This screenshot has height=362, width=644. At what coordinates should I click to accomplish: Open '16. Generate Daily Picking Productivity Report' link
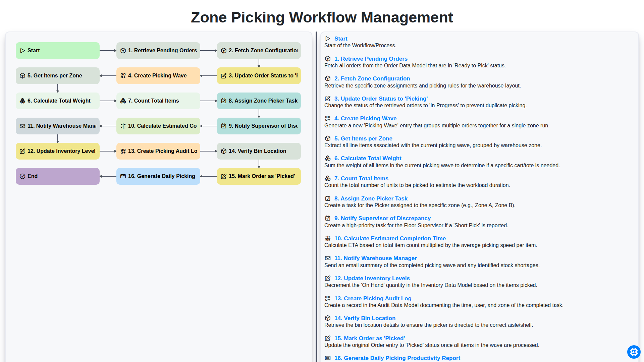397,358
